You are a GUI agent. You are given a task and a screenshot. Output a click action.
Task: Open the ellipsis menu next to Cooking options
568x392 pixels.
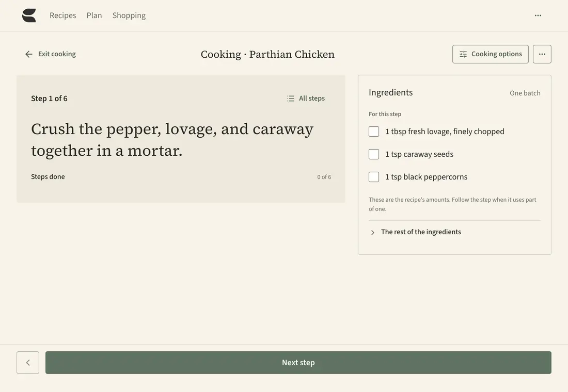click(542, 54)
